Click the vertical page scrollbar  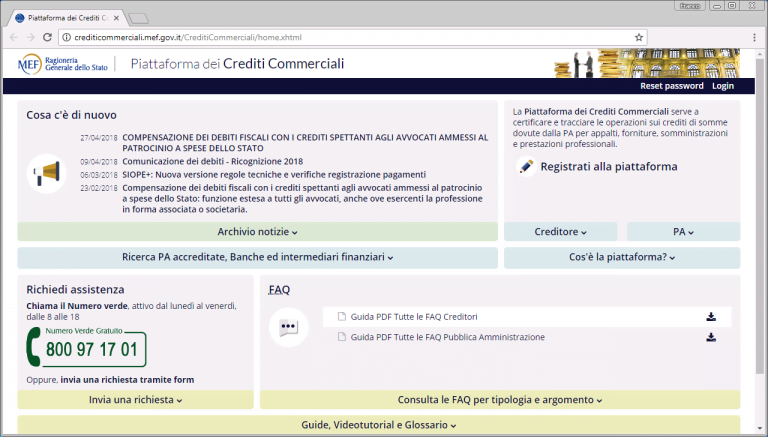coord(760,216)
